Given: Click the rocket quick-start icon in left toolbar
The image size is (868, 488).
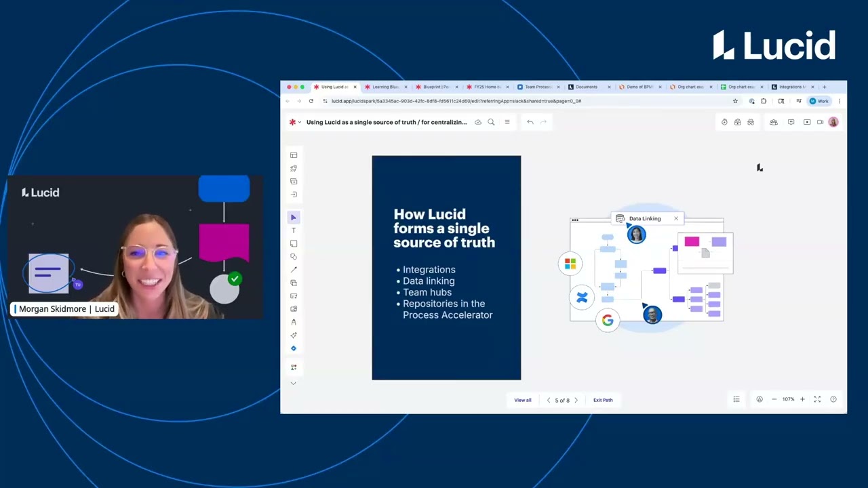Looking at the screenshot, I should click(294, 168).
